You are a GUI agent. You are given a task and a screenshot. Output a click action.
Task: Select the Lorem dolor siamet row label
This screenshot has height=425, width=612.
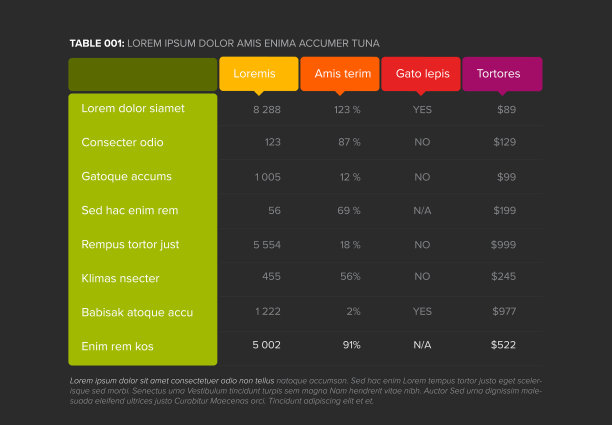coord(133,109)
